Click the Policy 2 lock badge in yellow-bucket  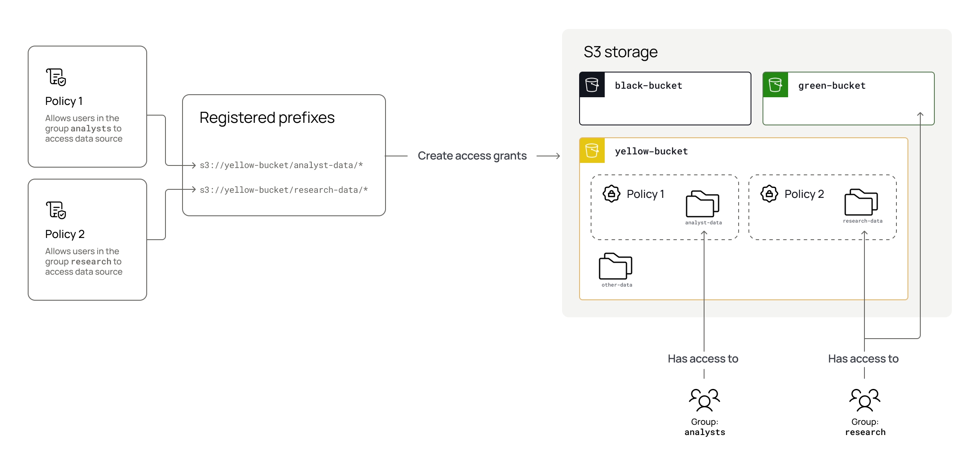769,194
